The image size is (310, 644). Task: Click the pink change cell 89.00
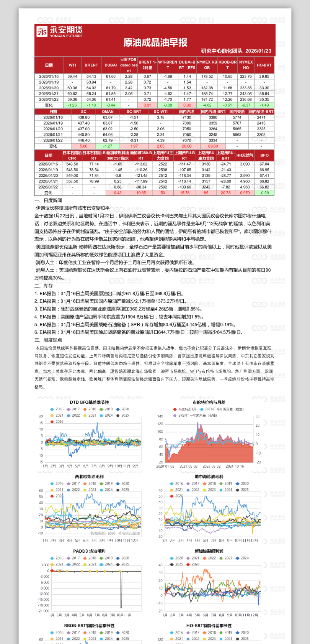click(x=213, y=146)
